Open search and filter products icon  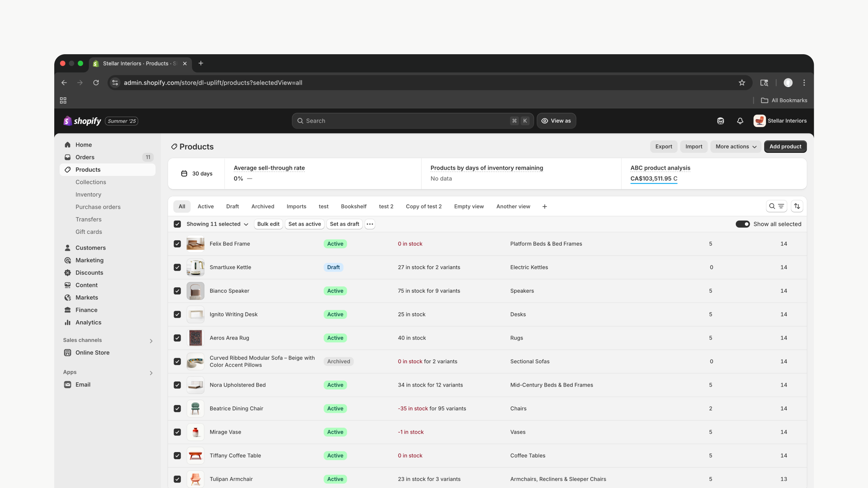[x=776, y=206]
